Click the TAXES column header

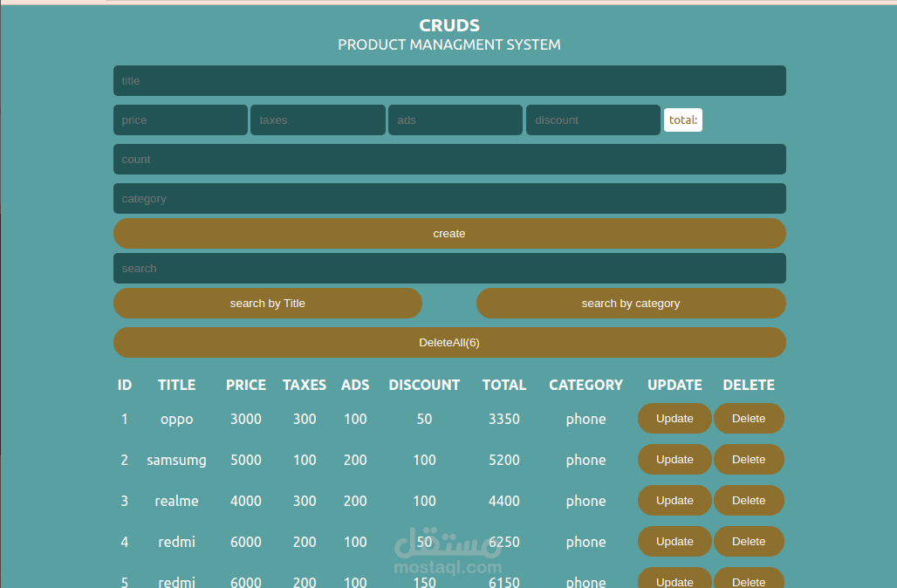pos(305,385)
